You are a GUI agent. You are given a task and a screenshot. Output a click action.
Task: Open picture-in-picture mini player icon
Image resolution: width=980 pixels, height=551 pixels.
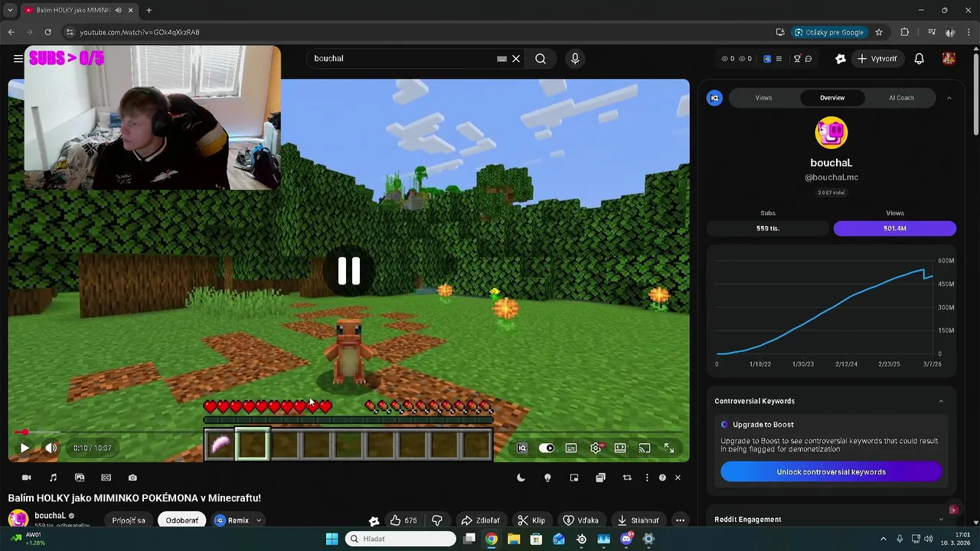(574, 478)
